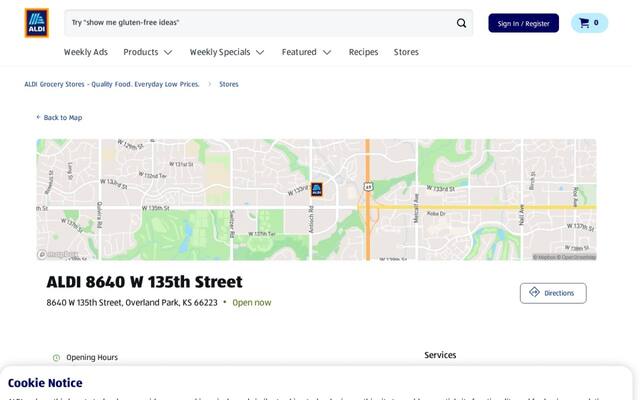Click the ALDI logo in the header
The width and height of the screenshot is (640, 400).
(x=36, y=23)
